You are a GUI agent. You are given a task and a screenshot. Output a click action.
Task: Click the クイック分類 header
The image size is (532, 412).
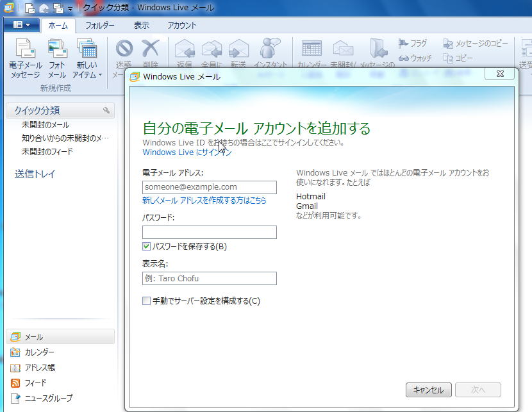60,110
